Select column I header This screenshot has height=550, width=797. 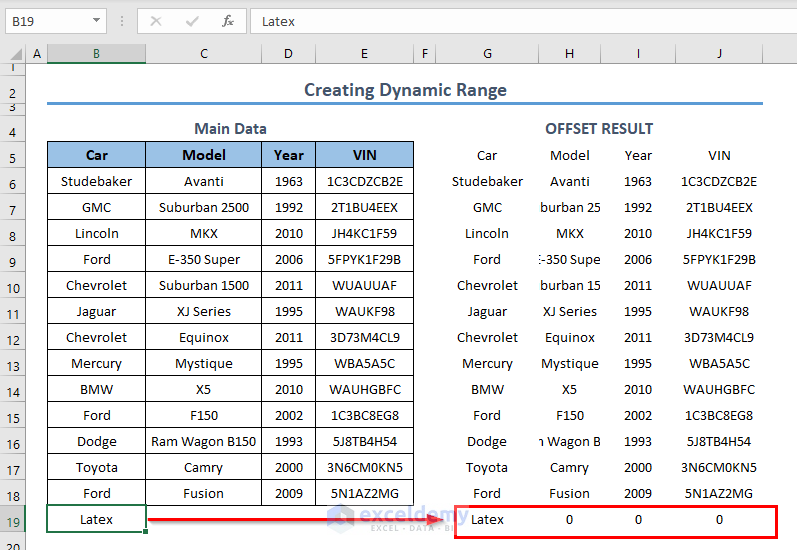pyautogui.click(x=638, y=53)
